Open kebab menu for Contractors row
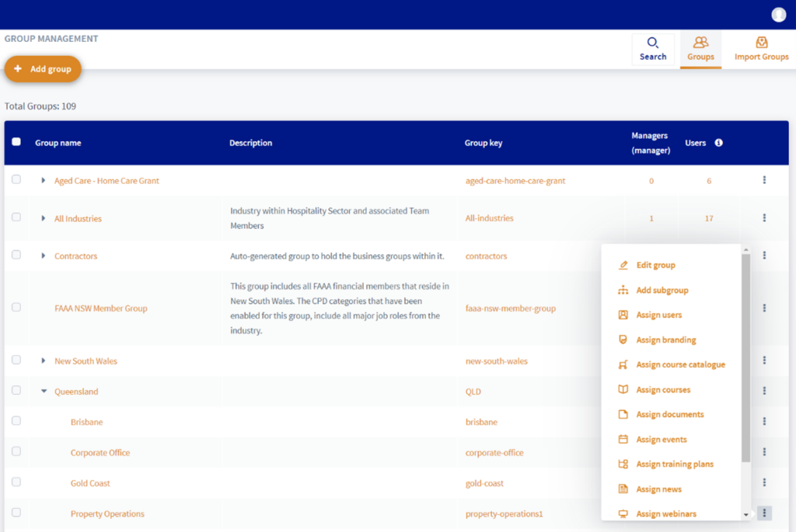The width and height of the screenshot is (796, 532). tap(764, 256)
